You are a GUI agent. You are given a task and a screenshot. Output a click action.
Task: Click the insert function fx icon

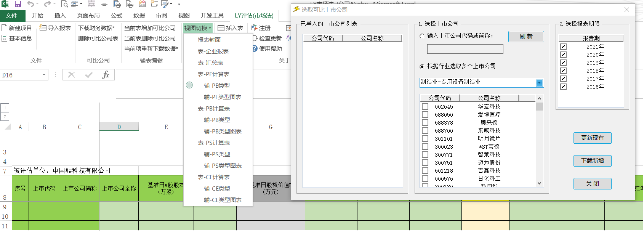click(106, 75)
